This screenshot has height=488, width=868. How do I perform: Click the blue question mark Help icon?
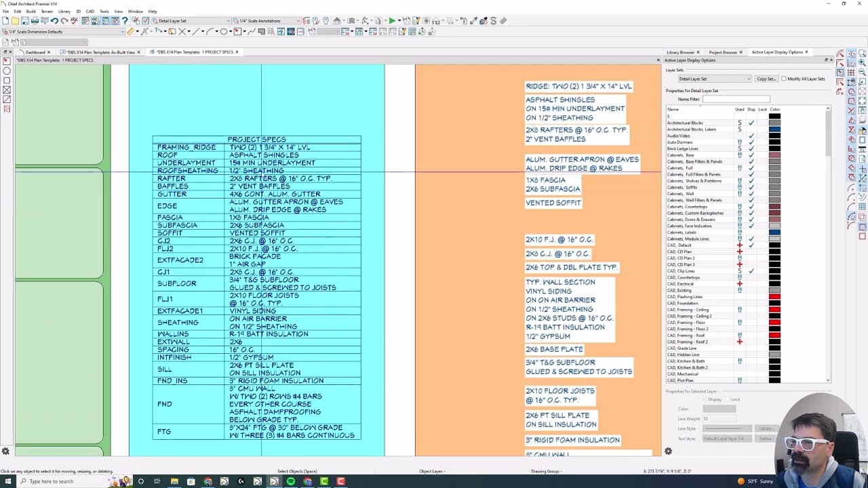(125, 21)
